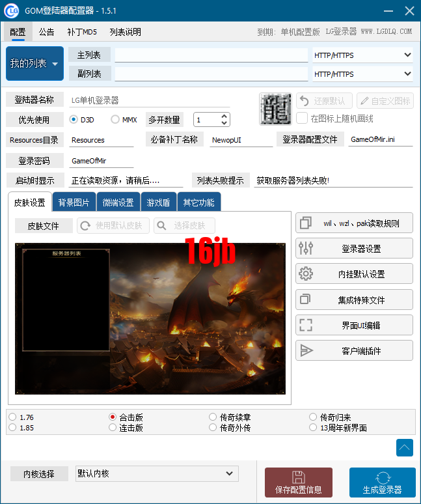Click the blue scroll-up chevron button
421x504 pixels.
point(404,447)
